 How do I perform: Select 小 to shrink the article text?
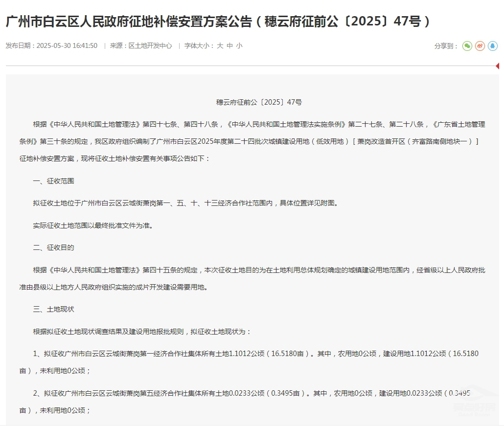(x=239, y=45)
